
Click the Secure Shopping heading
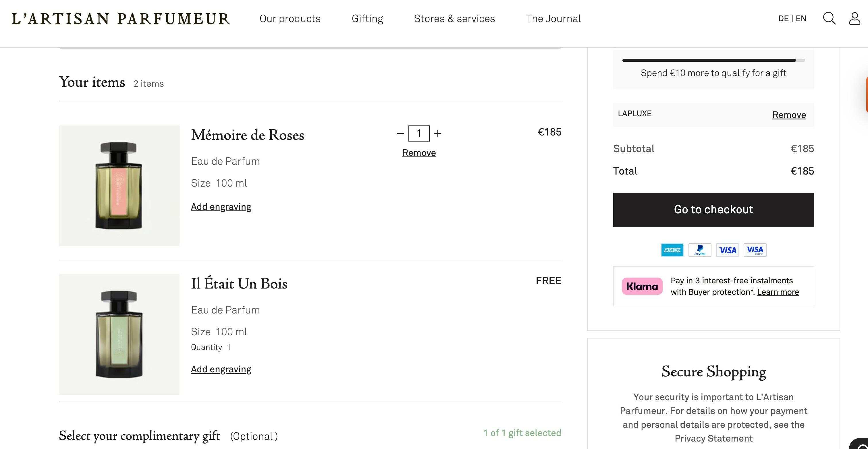pos(713,372)
